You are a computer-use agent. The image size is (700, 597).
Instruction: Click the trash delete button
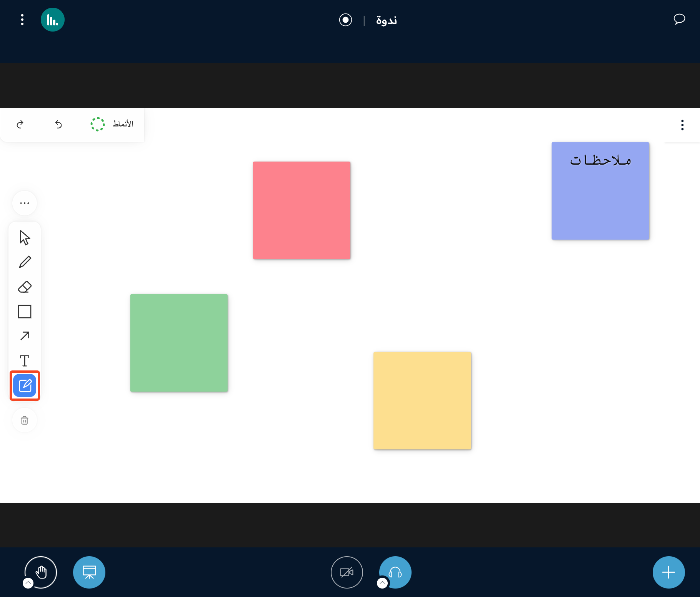pyautogui.click(x=25, y=420)
